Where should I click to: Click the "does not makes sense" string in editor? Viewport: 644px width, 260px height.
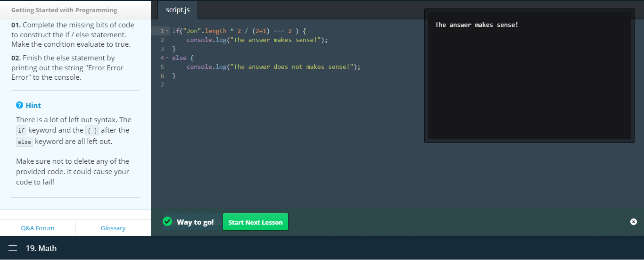(292, 67)
